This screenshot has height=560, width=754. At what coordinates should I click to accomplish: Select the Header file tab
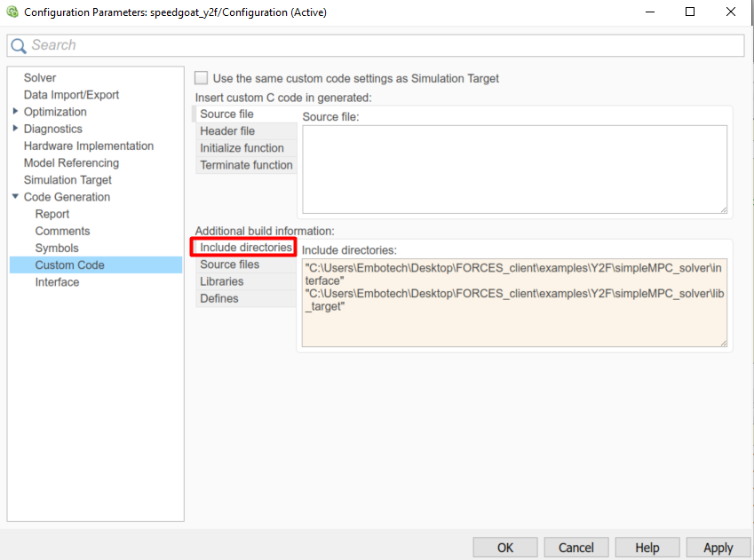[x=227, y=131]
